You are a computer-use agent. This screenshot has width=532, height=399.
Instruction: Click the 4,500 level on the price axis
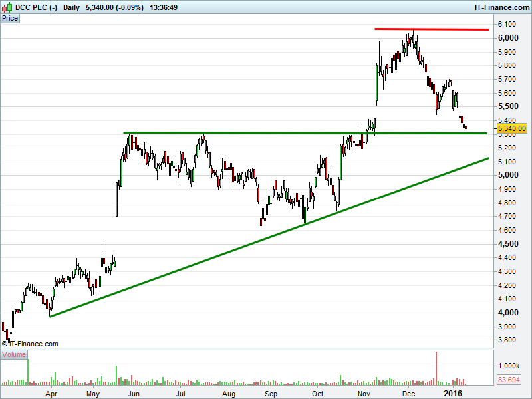507,243
